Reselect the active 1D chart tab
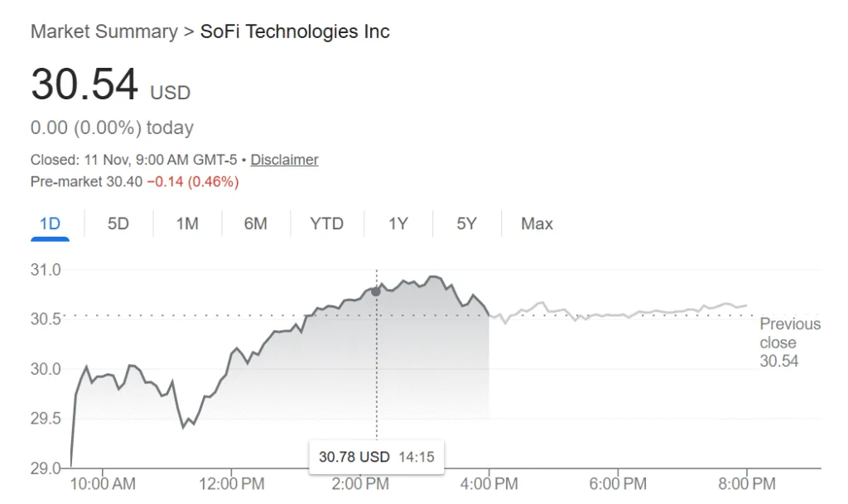This screenshot has width=848, height=504. tap(50, 223)
